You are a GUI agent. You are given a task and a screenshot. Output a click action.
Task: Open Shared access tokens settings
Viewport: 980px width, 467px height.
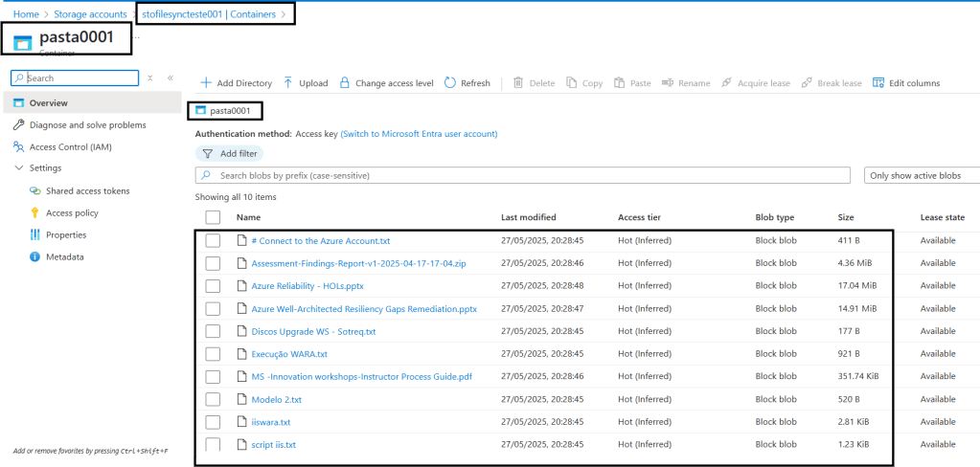87,190
